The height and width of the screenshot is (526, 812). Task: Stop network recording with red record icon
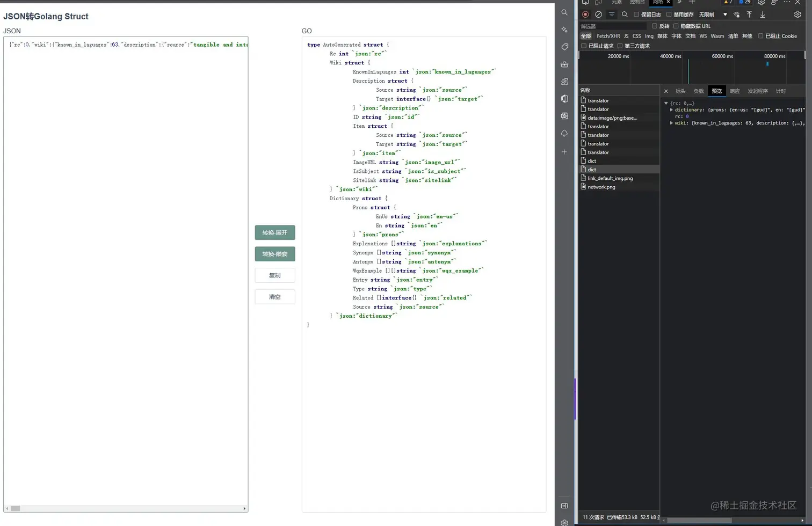585,14
